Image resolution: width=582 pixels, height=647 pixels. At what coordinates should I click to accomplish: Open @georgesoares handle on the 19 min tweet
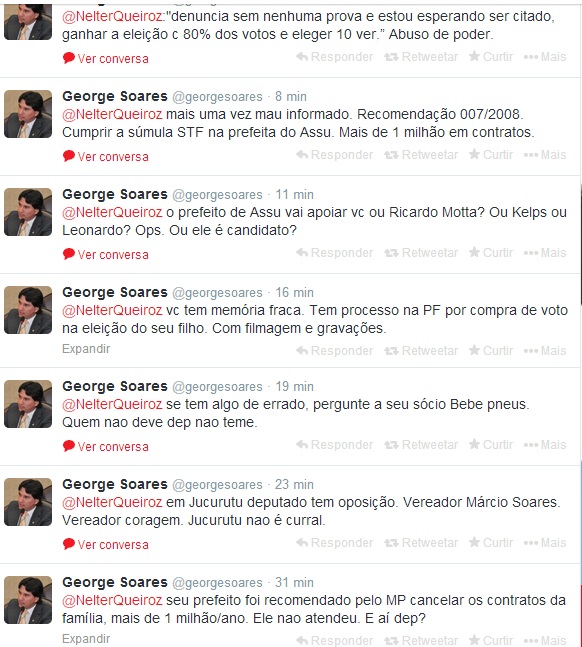(217, 387)
